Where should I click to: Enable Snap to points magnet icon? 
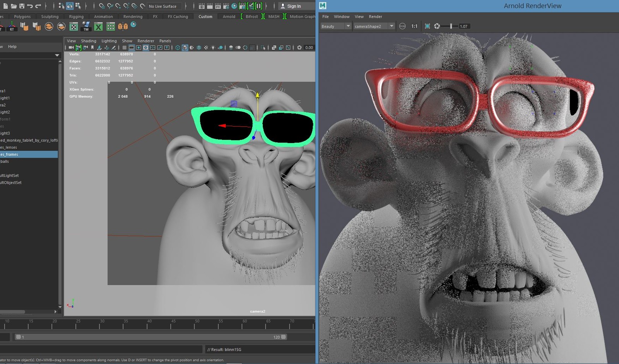[x=118, y=6]
